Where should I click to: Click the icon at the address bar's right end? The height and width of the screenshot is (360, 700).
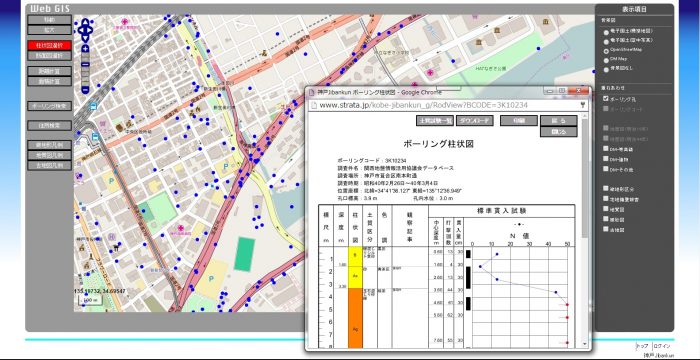(x=583, y=105)
